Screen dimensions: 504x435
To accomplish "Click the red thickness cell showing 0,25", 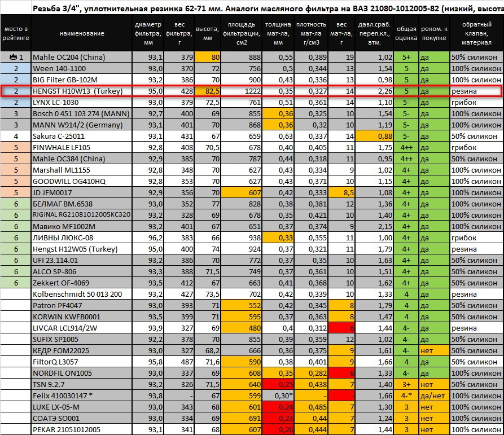I will point(278,385).
